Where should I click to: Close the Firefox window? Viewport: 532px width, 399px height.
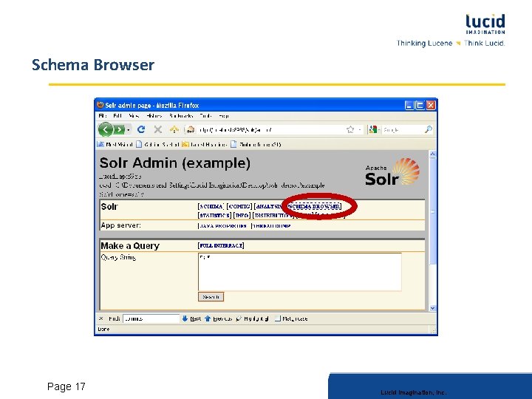coord(431,105)
